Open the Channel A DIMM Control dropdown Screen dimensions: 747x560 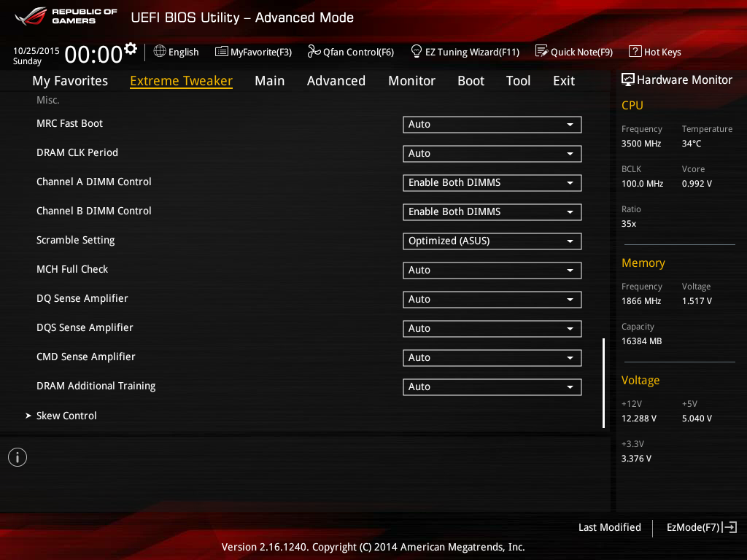[492, 183]
